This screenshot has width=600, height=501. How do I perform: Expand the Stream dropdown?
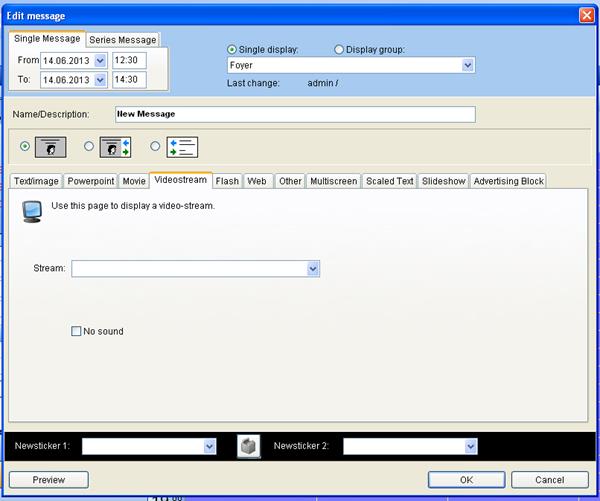[x=313, y=269]
